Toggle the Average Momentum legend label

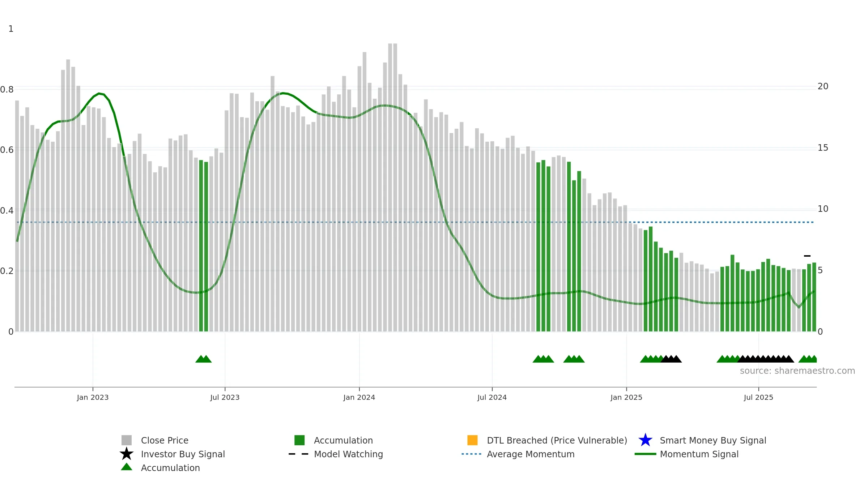[531, 454]
